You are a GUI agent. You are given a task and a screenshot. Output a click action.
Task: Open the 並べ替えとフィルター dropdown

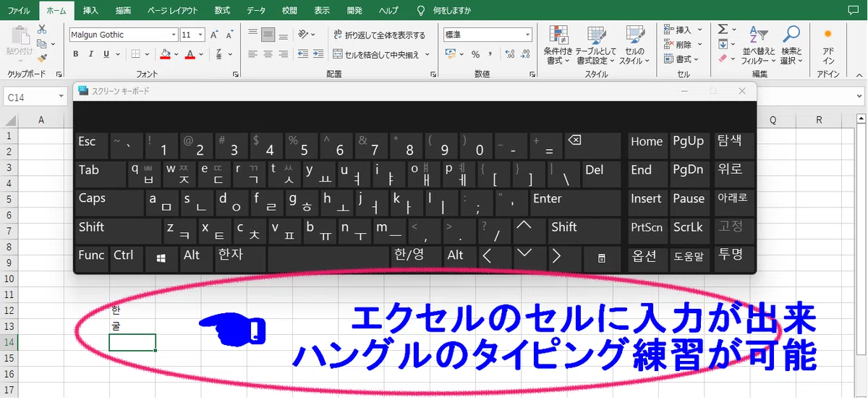[759, 44]
